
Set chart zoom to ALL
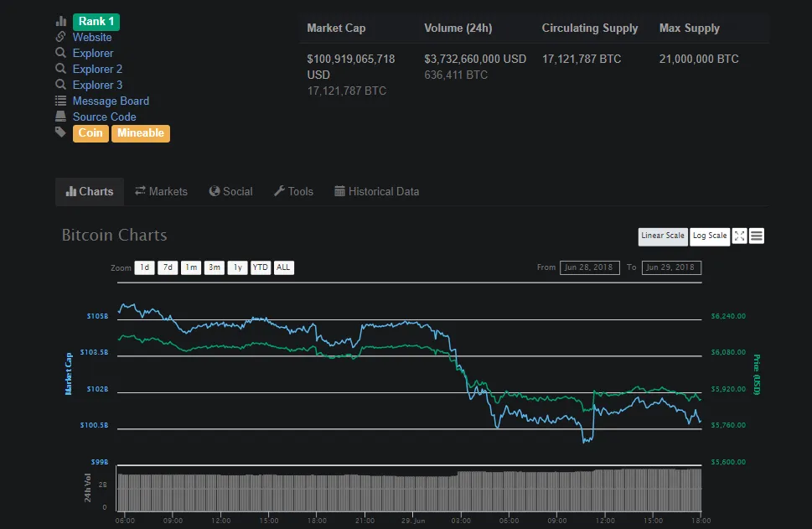[283, 267]
